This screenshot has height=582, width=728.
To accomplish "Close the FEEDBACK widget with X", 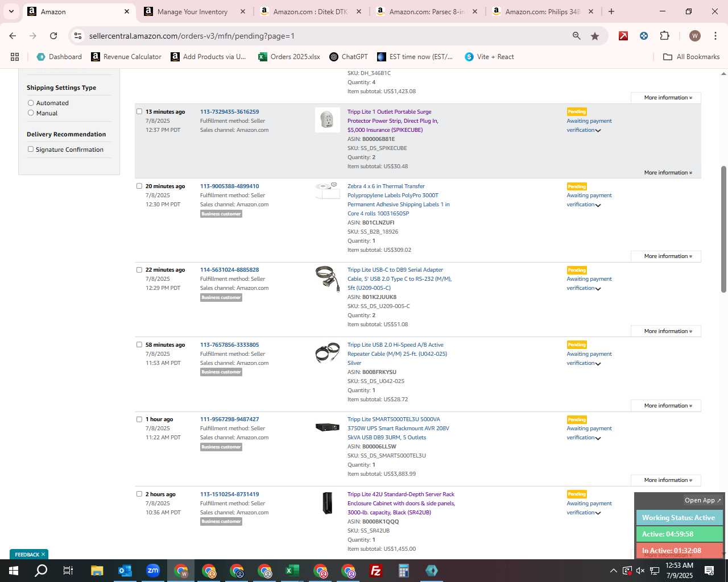I will 43,554.
